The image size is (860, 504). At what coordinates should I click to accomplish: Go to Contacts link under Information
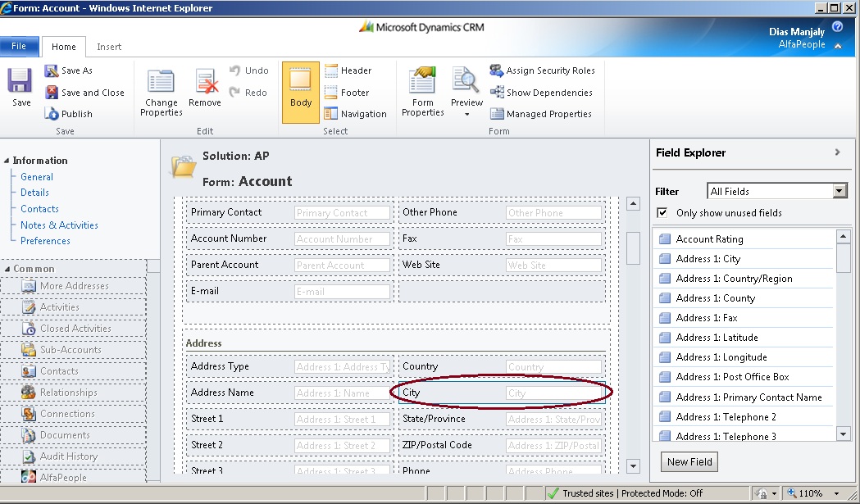pyautogui.click(x=39, y=209)
